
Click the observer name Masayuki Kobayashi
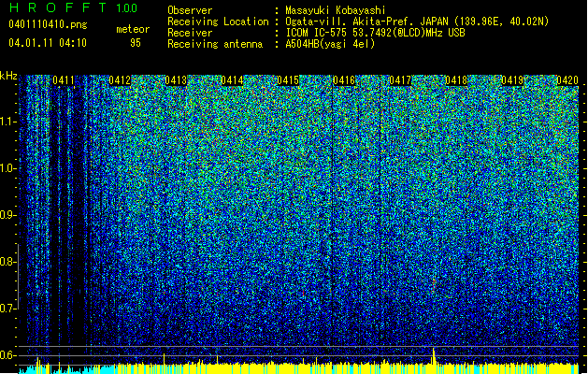pyautogui.click(x=336, y=10)
